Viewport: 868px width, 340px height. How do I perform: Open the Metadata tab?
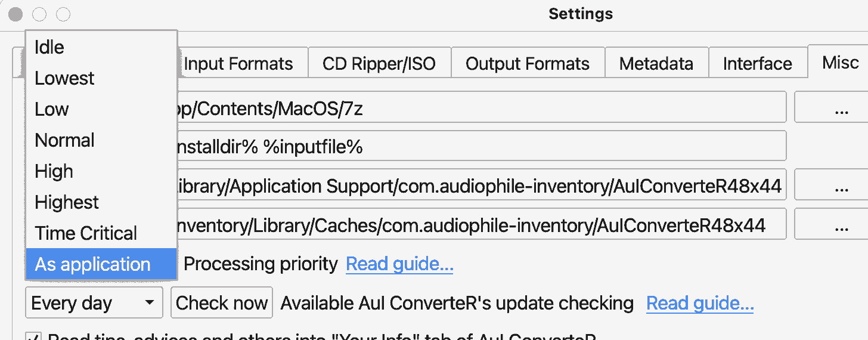pos(656,63)
